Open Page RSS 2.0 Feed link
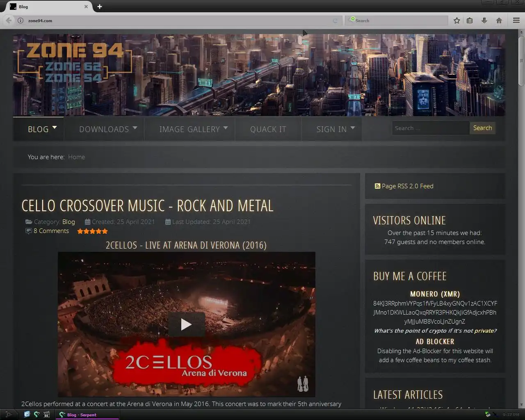525x420 pixels. point(407,186)
